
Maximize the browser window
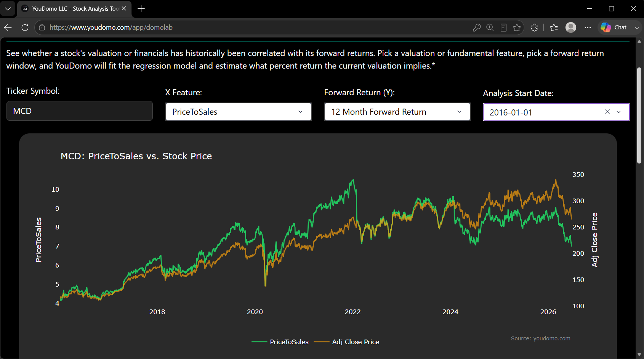tap(612, 8)
